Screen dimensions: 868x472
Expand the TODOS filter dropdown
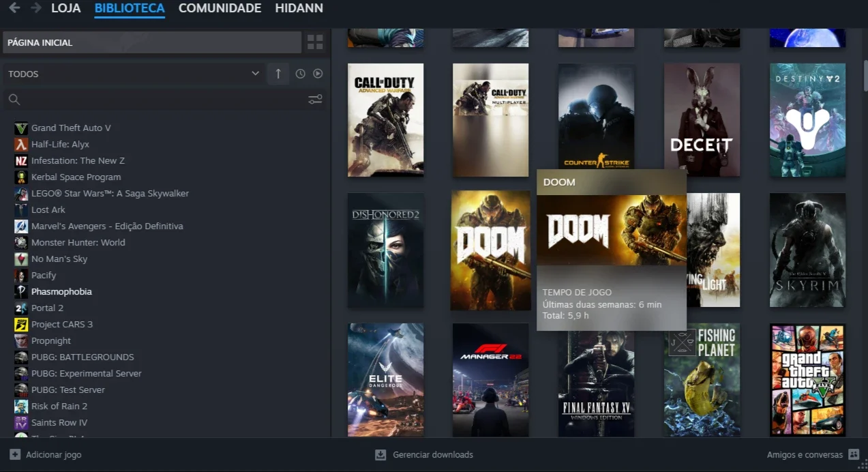click(x=134, y=74)
